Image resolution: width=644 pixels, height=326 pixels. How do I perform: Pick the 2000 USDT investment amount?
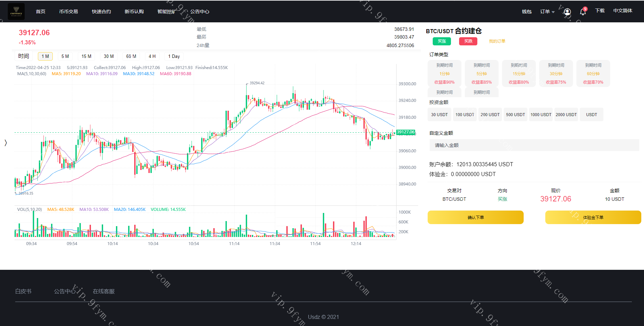pos(566,115)
